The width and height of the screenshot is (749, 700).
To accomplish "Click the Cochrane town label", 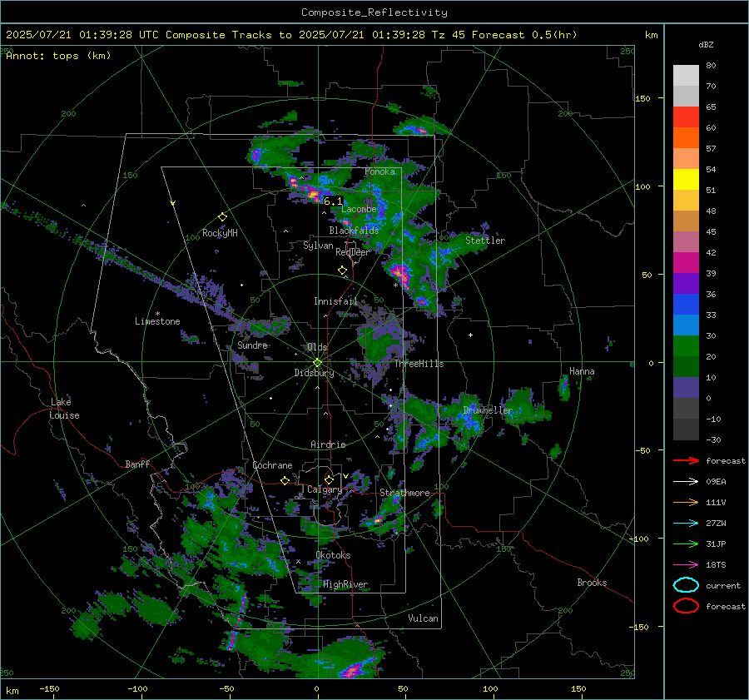I will point(272,465).
